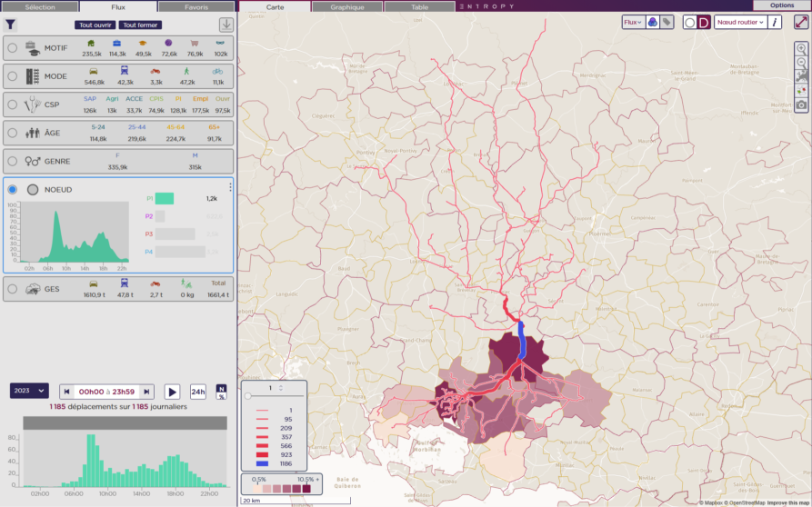
Task: Select the graduation cap study motif icon
Action: (x=143, y=44)
